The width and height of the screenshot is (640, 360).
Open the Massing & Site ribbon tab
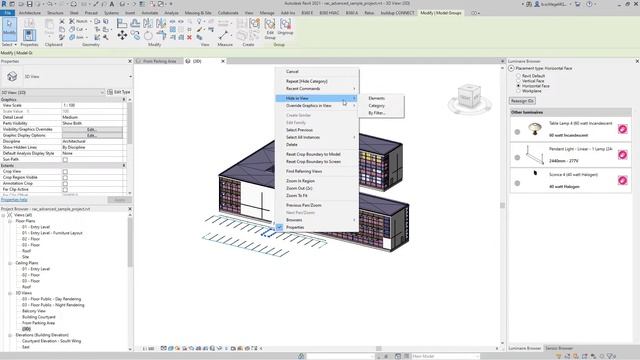(x=198, y=13)
